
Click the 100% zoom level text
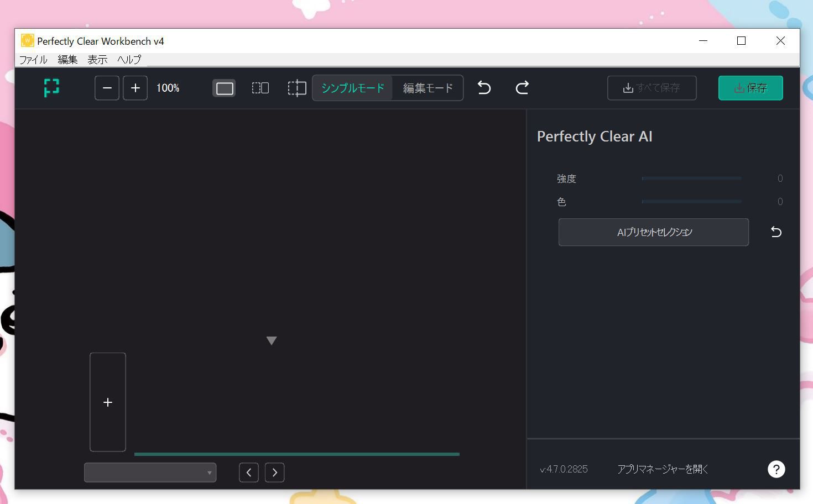tap(168, 88)
